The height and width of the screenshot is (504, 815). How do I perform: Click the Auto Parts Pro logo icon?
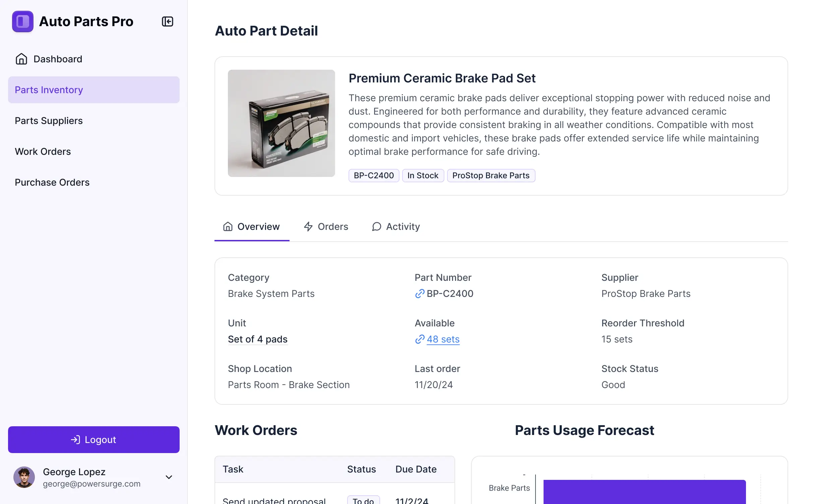click(23, 21)
